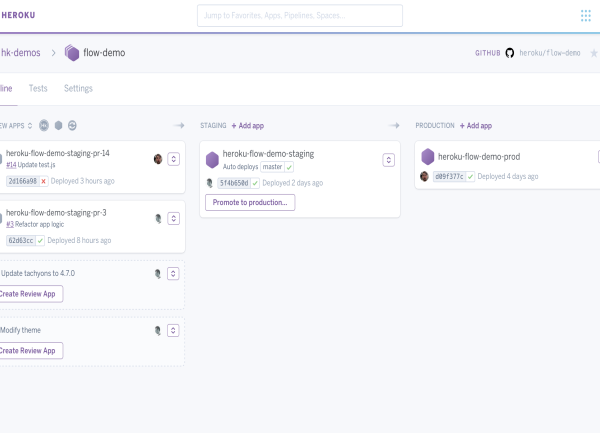Open heroku-flow-demo-staging app
The height and width of the screenshot is (433, 600).
[x=268, y=154]
